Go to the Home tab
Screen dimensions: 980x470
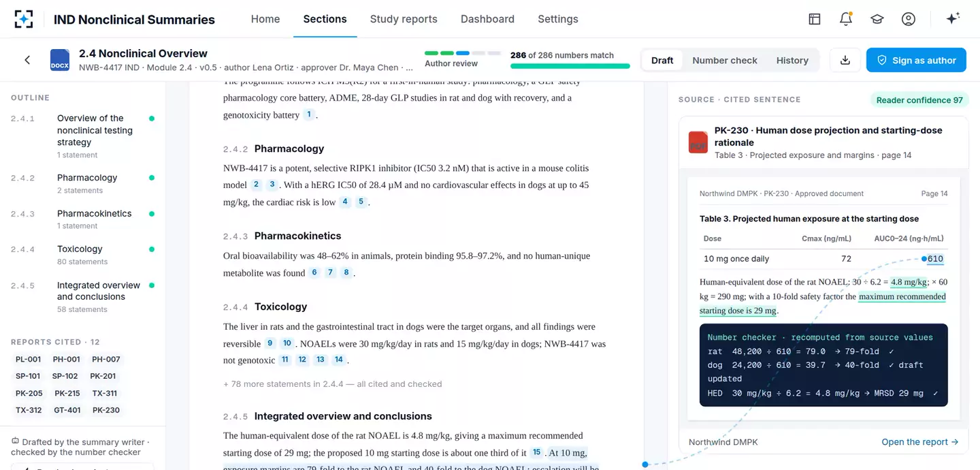265,19
